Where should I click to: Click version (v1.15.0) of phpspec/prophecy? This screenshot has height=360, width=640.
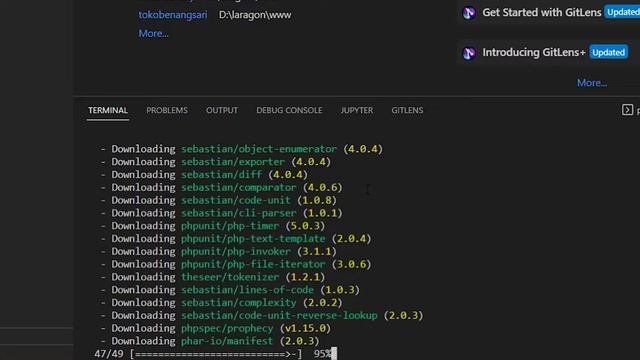(305, 329)
